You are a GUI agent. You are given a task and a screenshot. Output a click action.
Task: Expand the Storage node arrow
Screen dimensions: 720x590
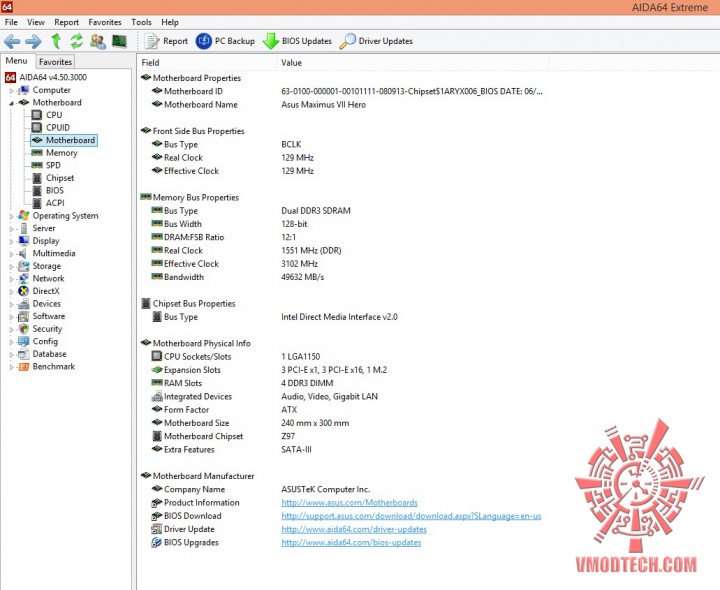click(x=11, y=266)
